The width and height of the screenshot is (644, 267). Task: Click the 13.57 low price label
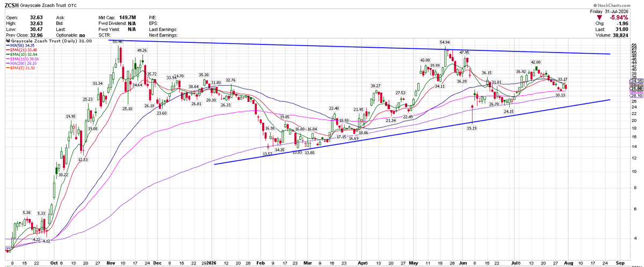pyautogui.click(x=268, y=153)
